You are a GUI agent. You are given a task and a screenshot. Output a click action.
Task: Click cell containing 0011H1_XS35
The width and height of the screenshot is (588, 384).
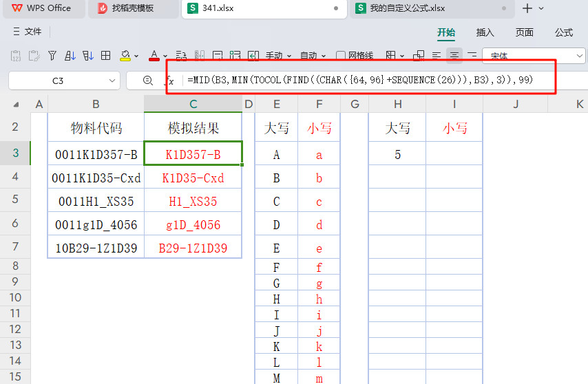click(x=96, y=201)
